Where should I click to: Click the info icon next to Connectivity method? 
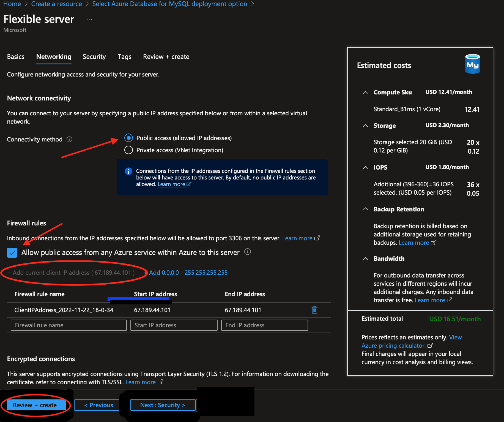point(69,139)
